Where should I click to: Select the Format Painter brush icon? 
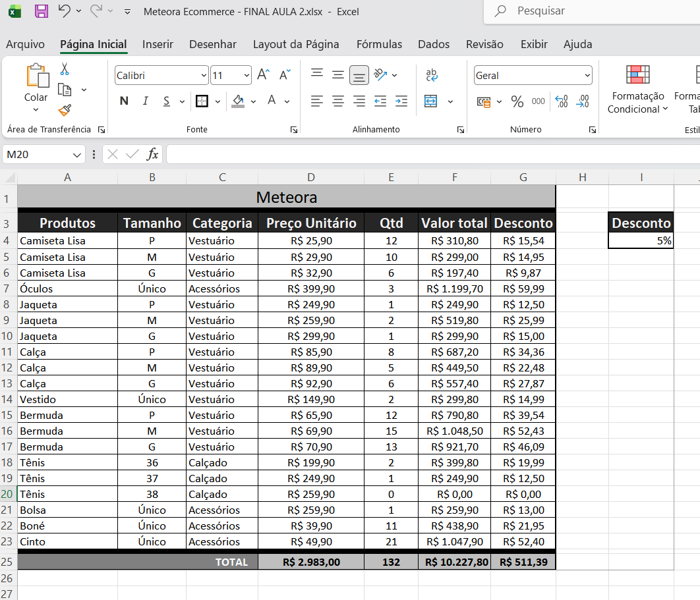65,110
